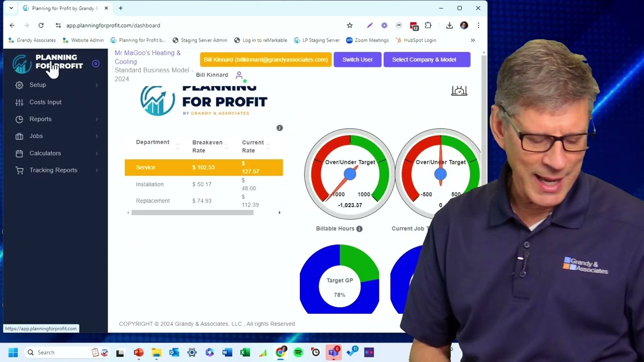
Task: Bookmark this page with the star icon
Action: (x=350, y=25)
